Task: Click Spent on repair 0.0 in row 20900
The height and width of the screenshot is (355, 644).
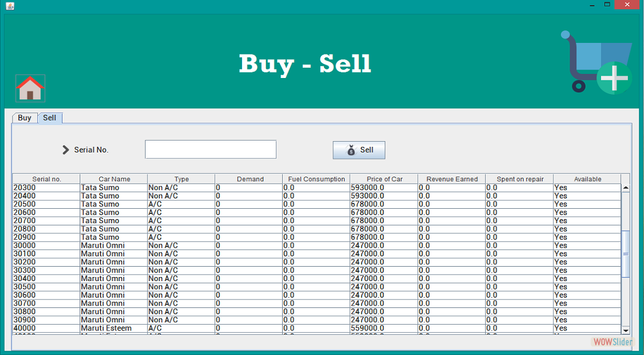Action: pos(520,237)
